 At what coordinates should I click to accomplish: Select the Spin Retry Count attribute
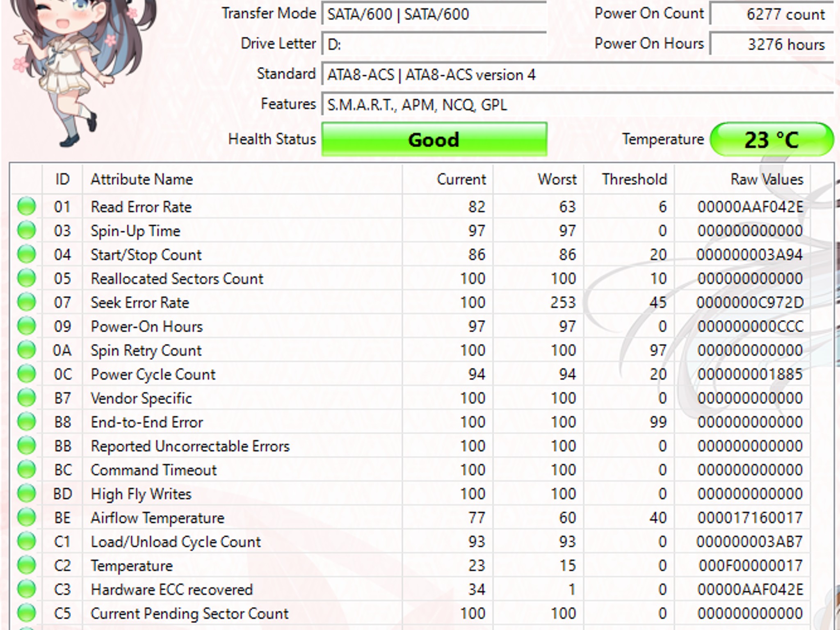point(146,351)
